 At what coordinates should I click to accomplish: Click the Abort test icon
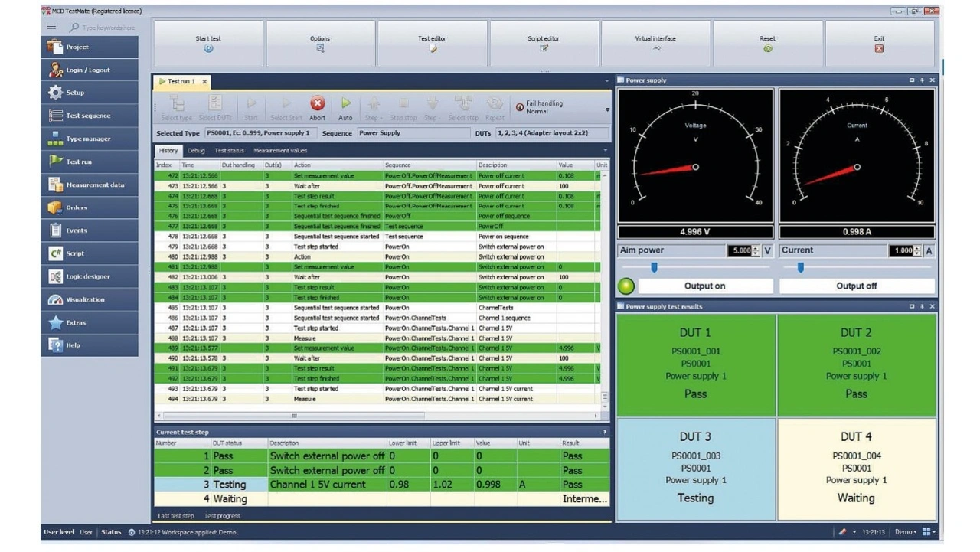[317, 104]
